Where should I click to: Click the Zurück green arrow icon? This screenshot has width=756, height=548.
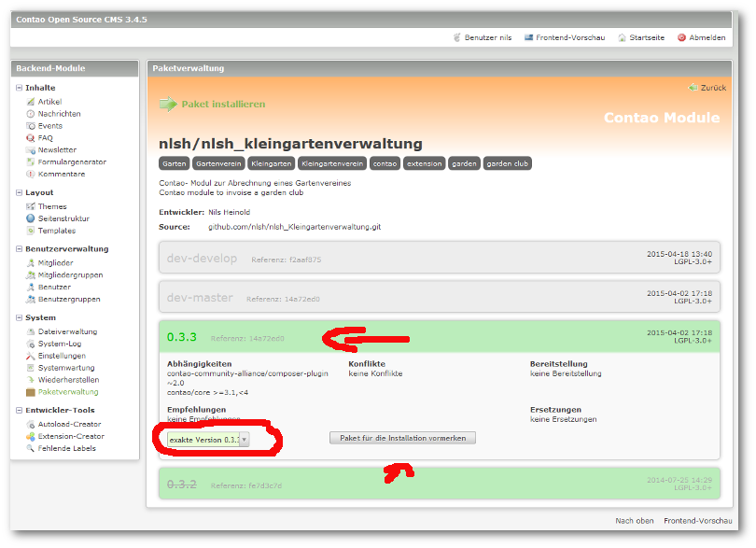click(693, 88)
